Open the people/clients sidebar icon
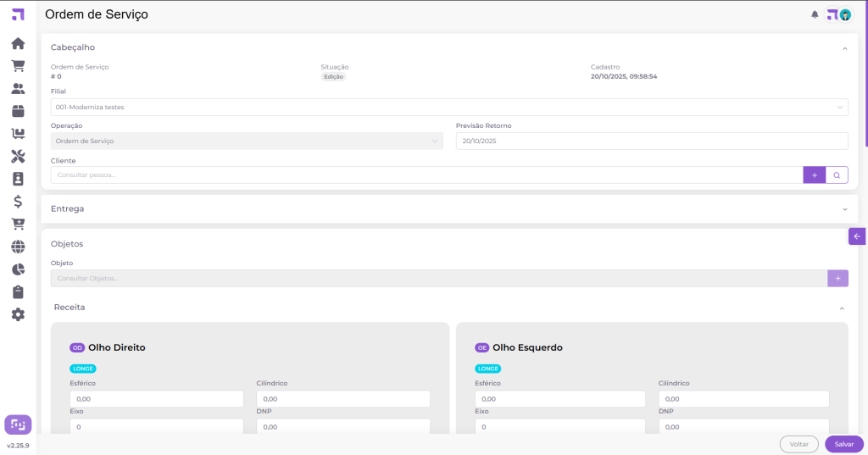868x455 pixels. [18, 88]
